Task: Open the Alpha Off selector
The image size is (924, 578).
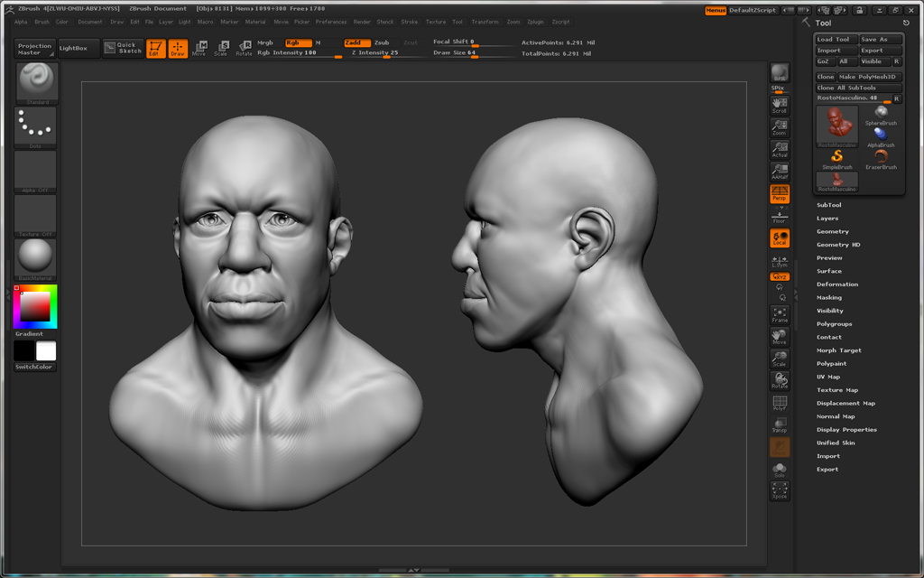Action: point(35,172)
